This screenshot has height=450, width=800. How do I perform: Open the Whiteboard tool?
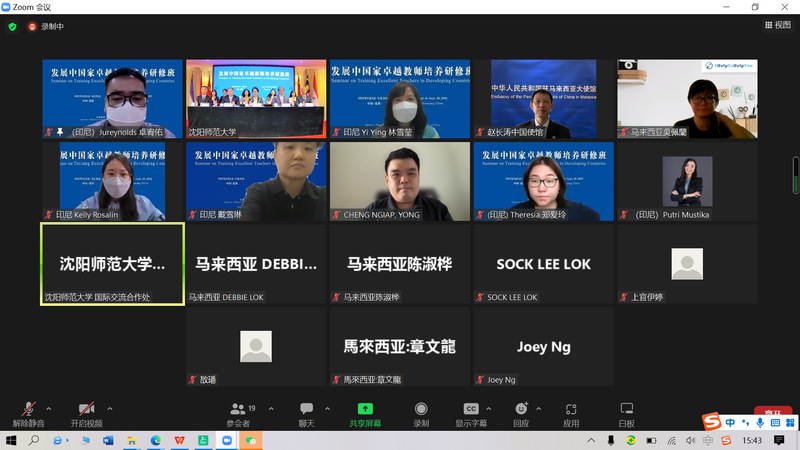(627, 409)
